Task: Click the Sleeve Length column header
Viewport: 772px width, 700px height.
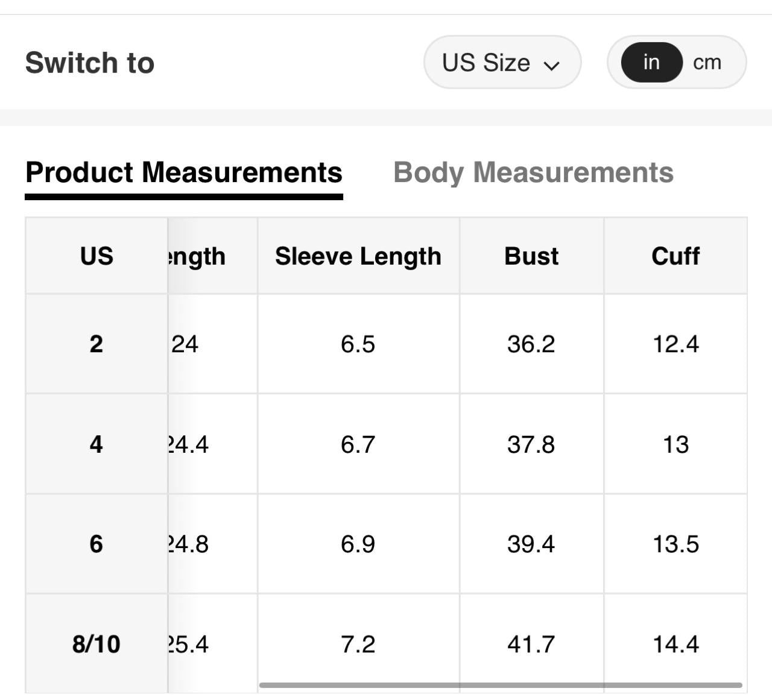Action: (358, 256)
